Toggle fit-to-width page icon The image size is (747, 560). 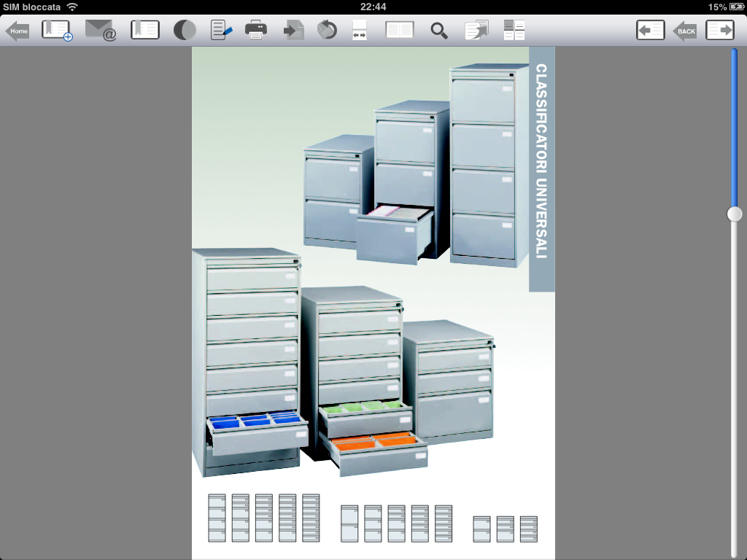360,31
